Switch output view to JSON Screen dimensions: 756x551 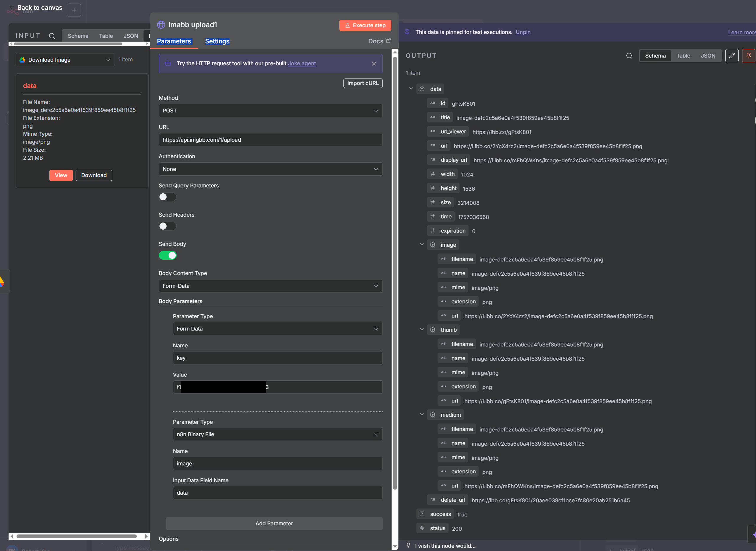pos(708,56)
